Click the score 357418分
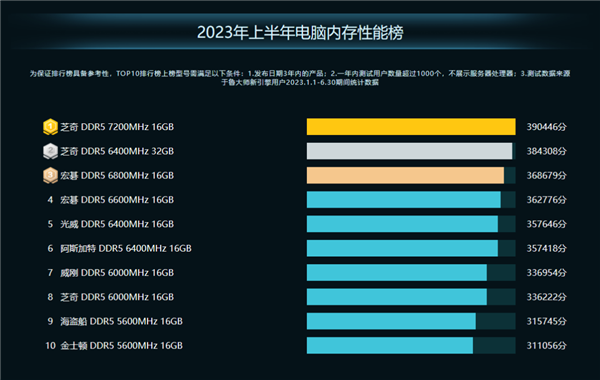Screen dimensions: 600x380 (x=546, y=248)
